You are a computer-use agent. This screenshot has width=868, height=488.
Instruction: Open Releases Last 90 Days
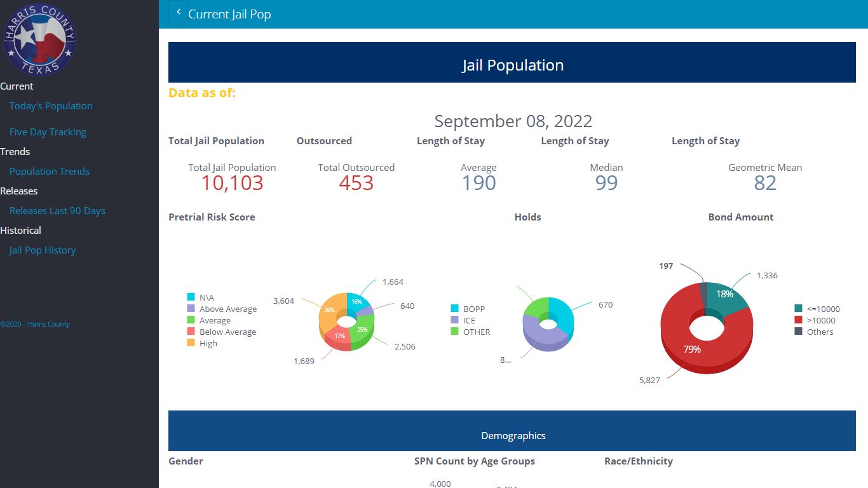tap(57, 211)
